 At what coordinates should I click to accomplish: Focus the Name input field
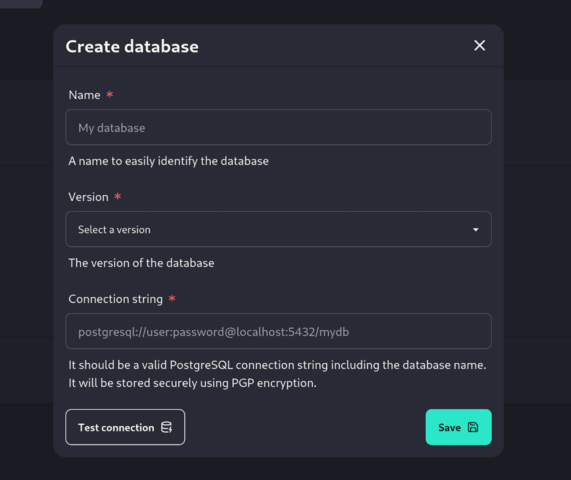[278, 127]
